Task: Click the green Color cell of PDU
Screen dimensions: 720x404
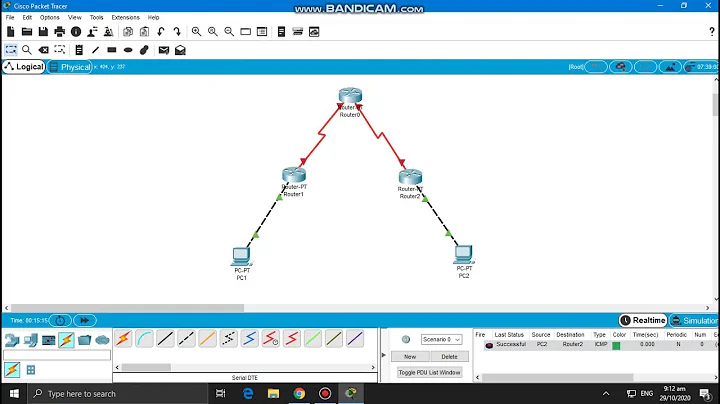Action: tap(616, 345)
